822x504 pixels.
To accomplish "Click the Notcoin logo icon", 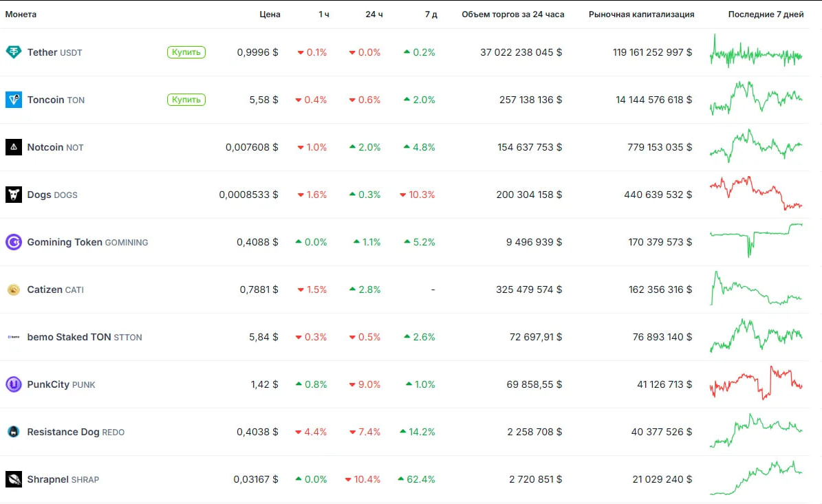I will (14, 147).
